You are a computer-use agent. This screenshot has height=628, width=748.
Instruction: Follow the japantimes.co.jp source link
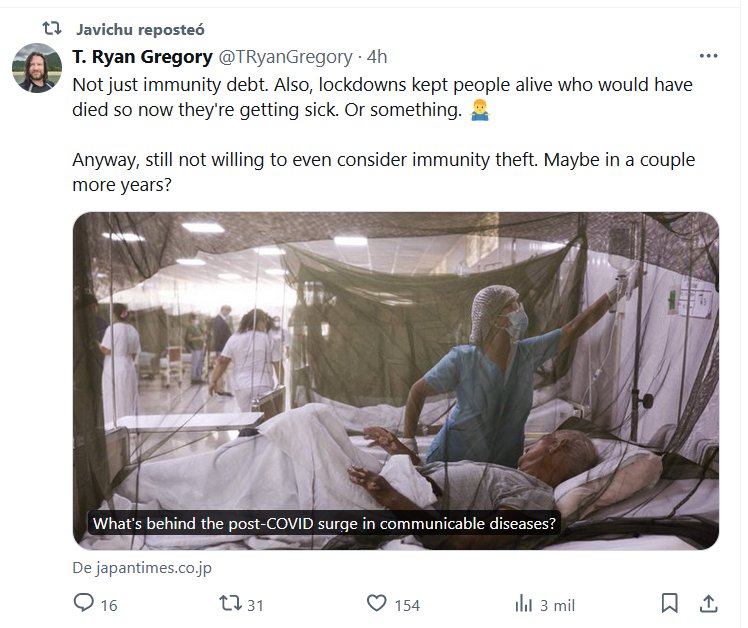coord(141,567)
